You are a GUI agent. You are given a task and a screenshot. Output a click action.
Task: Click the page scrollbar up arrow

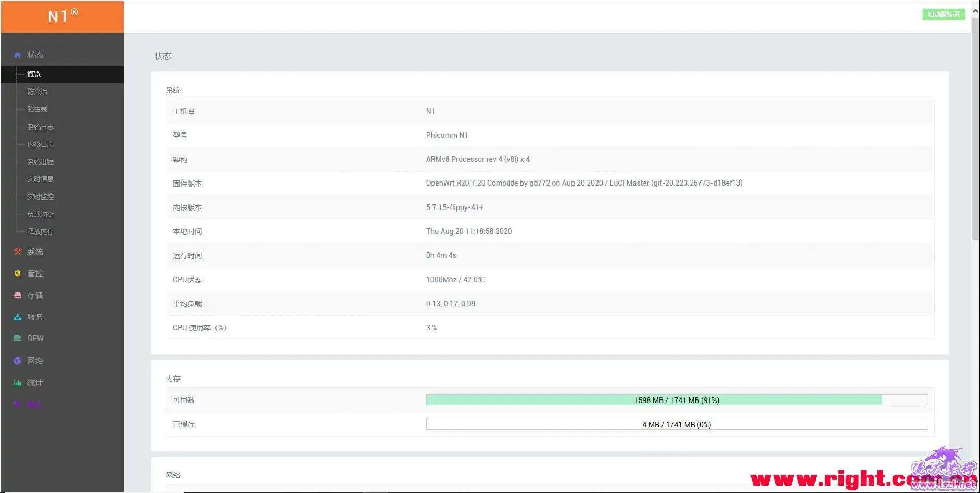pyautogui.click(x=975, y=11)
